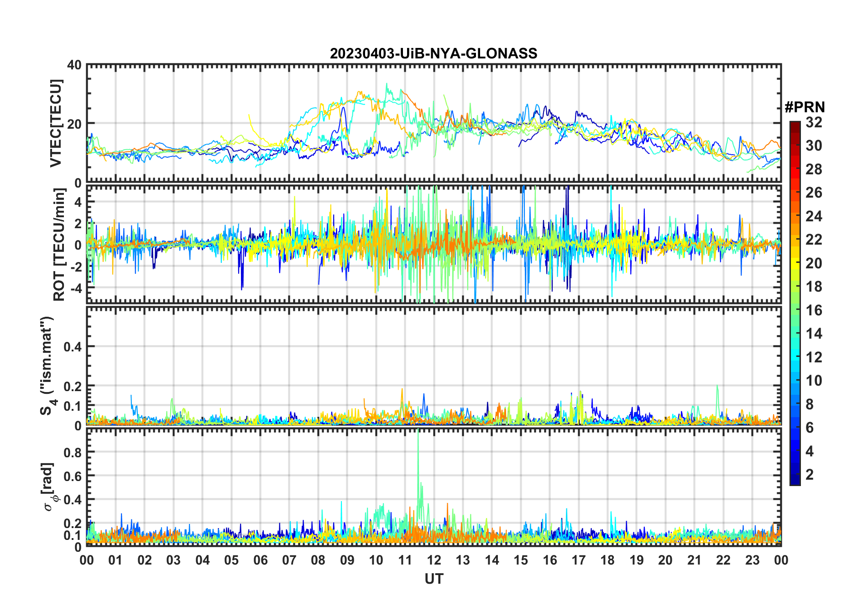Click the plot title 20230403-UiB-NYA-GLONASS
This screenshot has height=607, width=868.
[434, 53]
